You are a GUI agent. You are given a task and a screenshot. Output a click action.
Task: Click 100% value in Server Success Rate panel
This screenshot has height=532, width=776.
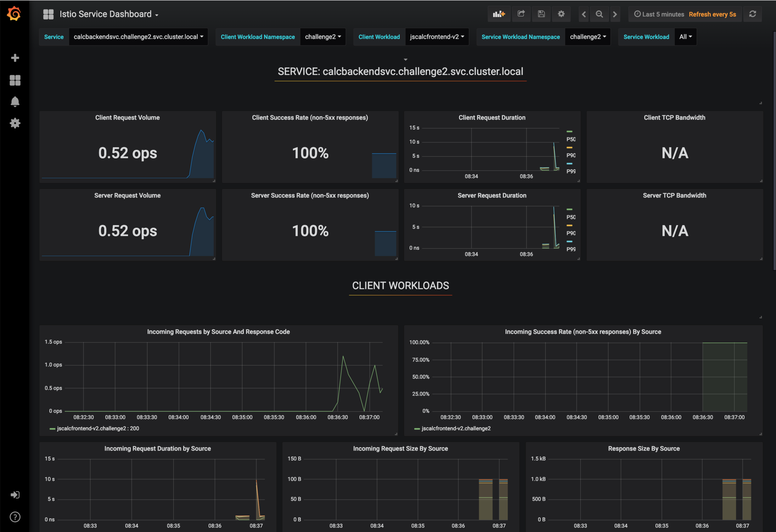310,231
